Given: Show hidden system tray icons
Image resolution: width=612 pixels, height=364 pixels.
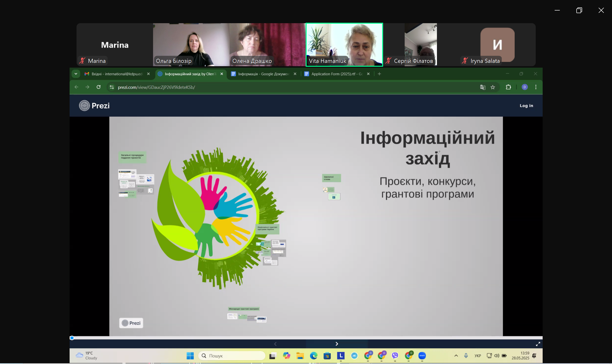Looking at the screenshot, I should pyautogui.click(x=456, y=356).
